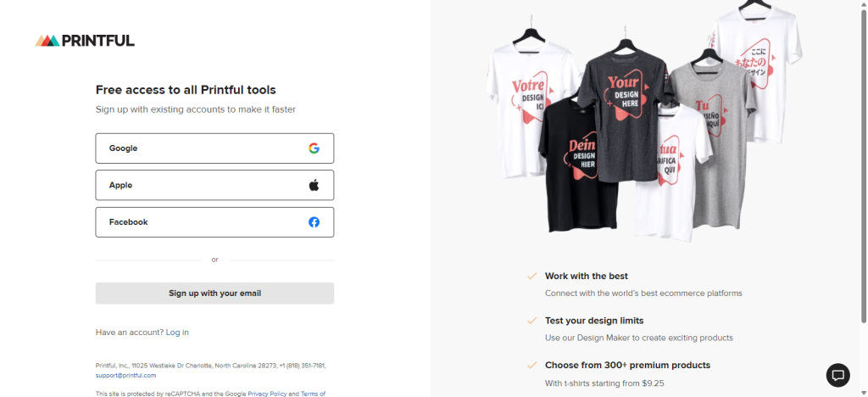Sign up with Google button

coord(214,148)
